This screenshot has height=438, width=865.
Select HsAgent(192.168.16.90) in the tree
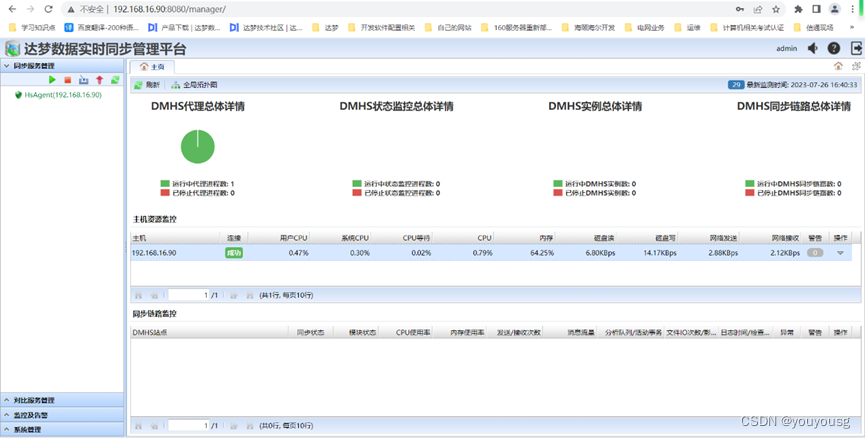[63, 95]
